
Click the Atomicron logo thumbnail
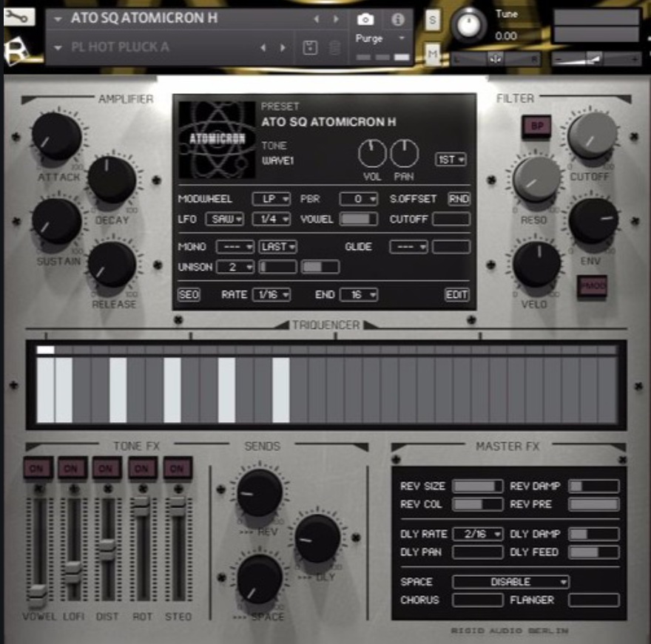[x=217, y=140]
